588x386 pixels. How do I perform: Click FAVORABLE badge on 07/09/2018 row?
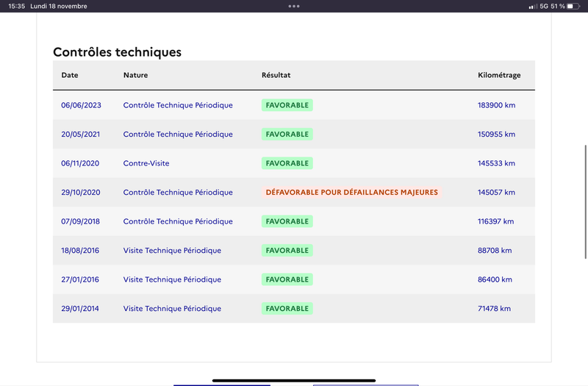click(287, 221)
